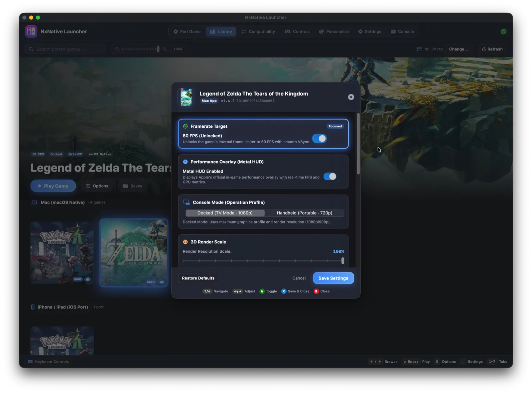
Task: Select the Zelda Tears of Kingdom thumbnail
Action: click(134, 253)
